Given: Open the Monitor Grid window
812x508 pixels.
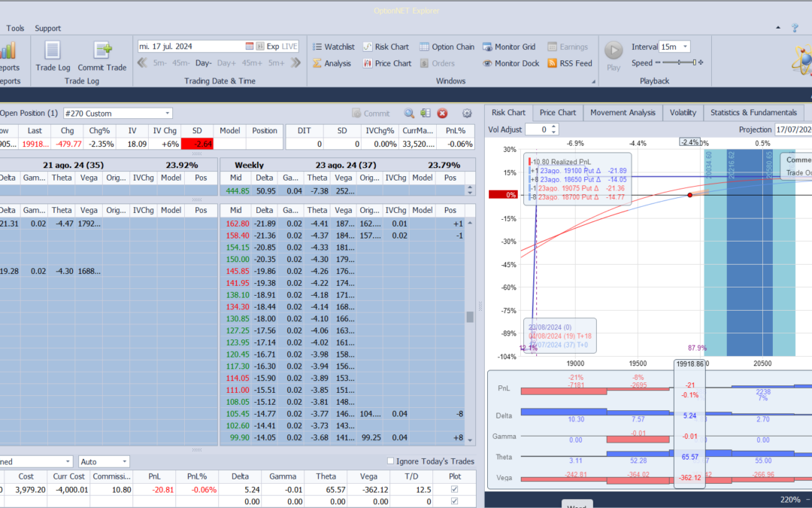Looking at the screenshot, I should point(508,47).
